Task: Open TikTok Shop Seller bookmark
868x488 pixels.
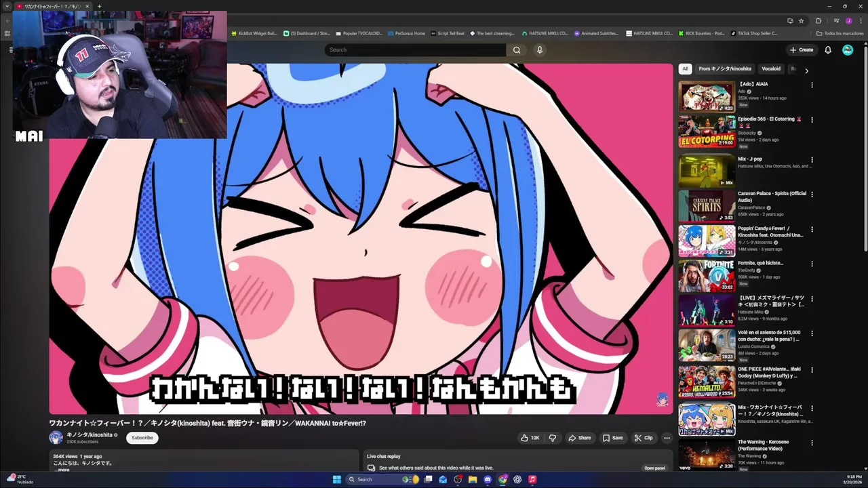Action: (754, 33)
